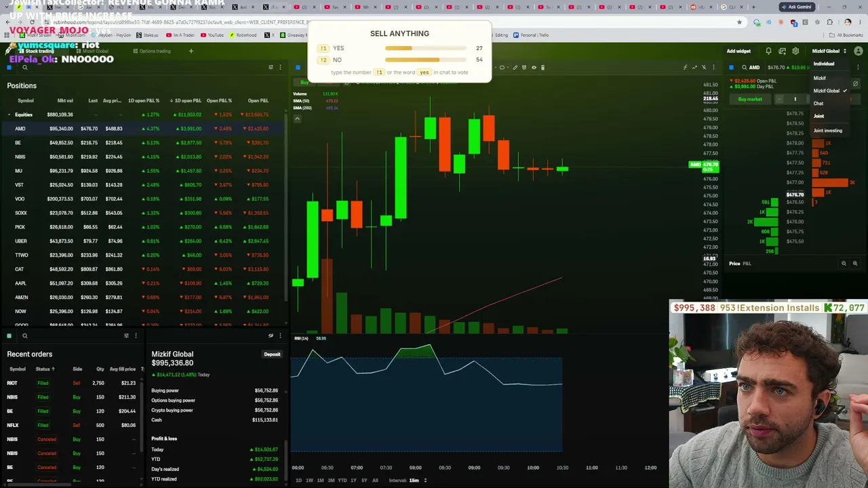Click the account profile avatar icon
Screen dimensions: 868x488
[858, 51]
